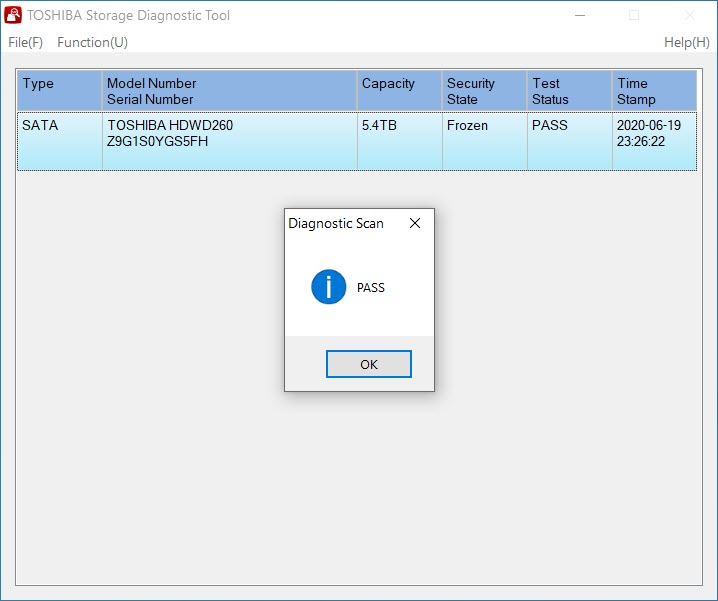Screen dimensions: 718x601
Task: Click the blue information icon in dialog
Action: [x=328, y=287]
